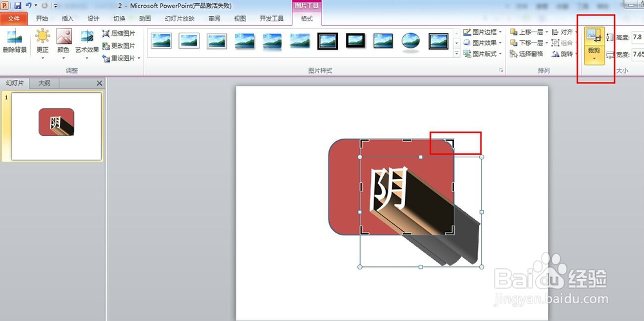Open the 图片样式 group dialog launcher

[x=500, y=70]
